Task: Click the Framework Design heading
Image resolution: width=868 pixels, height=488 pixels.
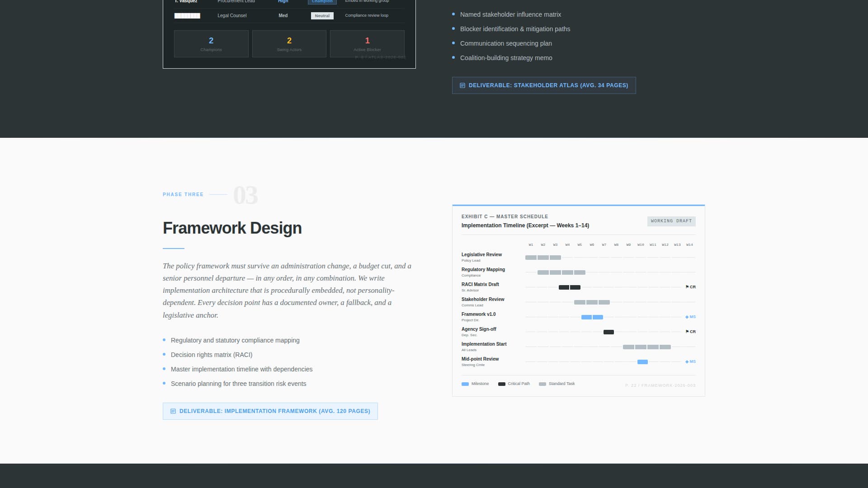Action: coord(232,228)
